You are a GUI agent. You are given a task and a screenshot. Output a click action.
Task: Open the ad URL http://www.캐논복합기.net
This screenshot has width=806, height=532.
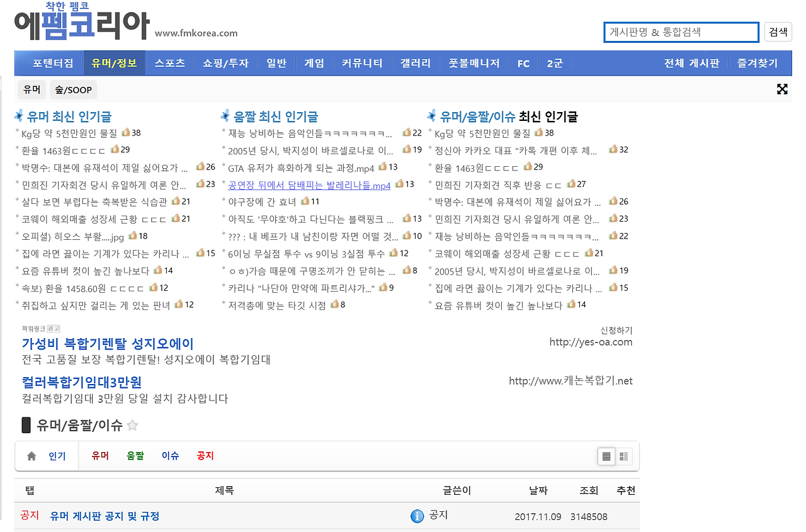[570, 381]
